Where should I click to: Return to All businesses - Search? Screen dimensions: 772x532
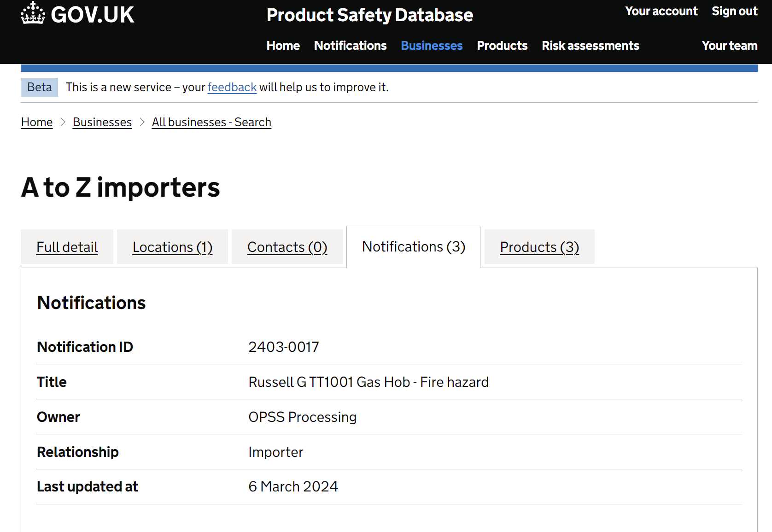[x=211, y=122]
